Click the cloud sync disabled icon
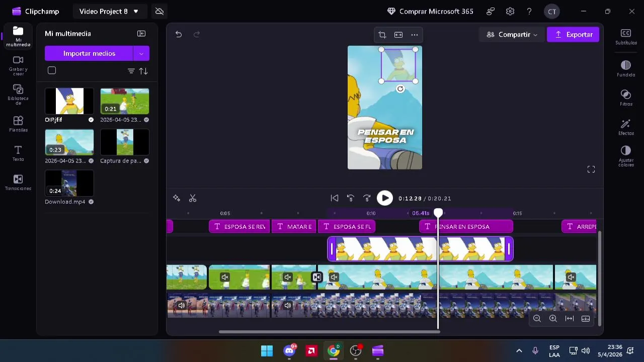 click(159, 11)
